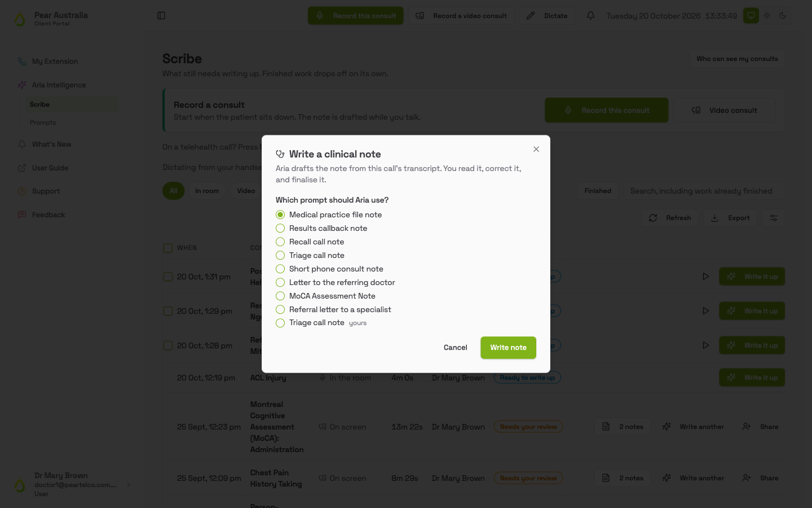Select the In room filter tab
Image resolution: width=812 pixels, height=508 pixels.
point(207,191)
